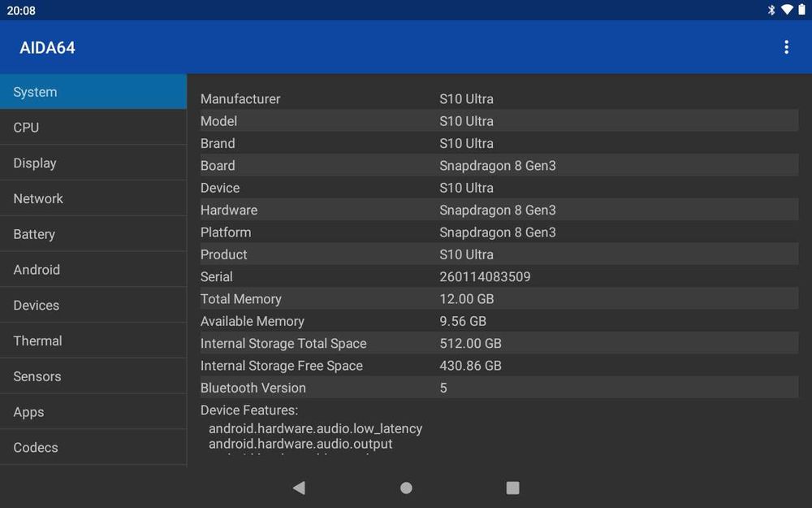
Task: Open the Apps section
Action: point(93,411)
